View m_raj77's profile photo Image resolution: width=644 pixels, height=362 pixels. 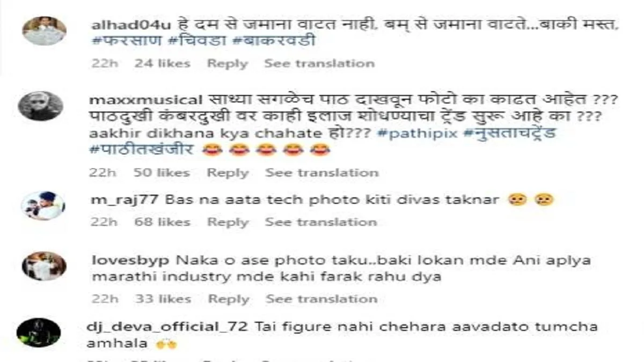pos(43,205)
